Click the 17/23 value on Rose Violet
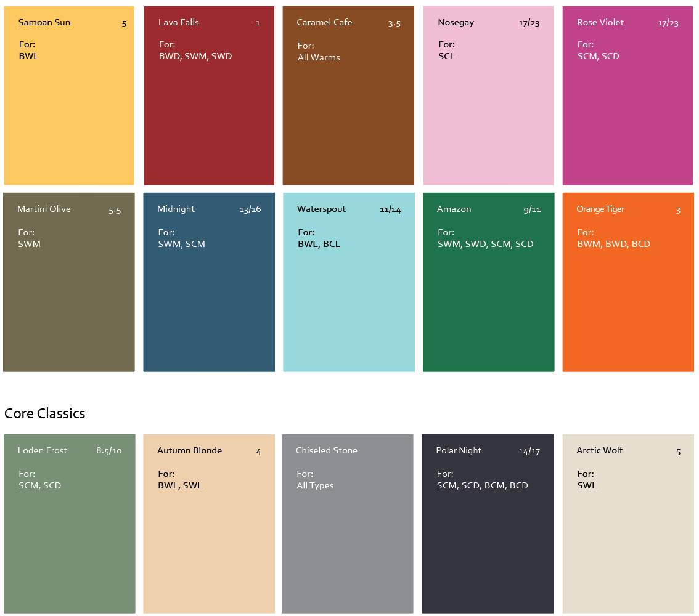Screen dimensions: 699x616 pos(668,23)
